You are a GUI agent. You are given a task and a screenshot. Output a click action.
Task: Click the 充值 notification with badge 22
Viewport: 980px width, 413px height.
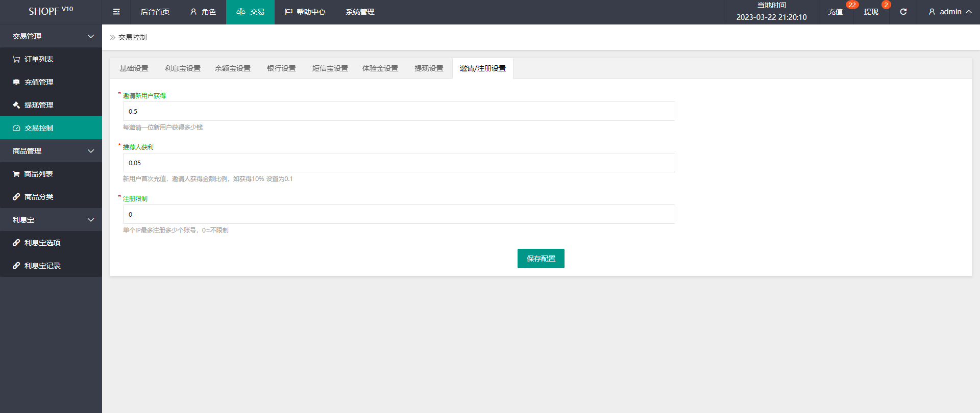click(x=835, y=12)
